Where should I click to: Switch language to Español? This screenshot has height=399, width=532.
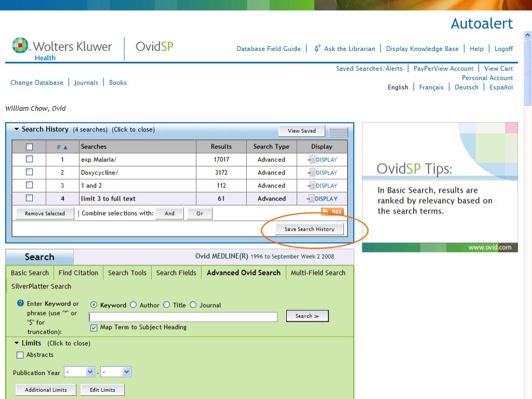pos(501,87)
